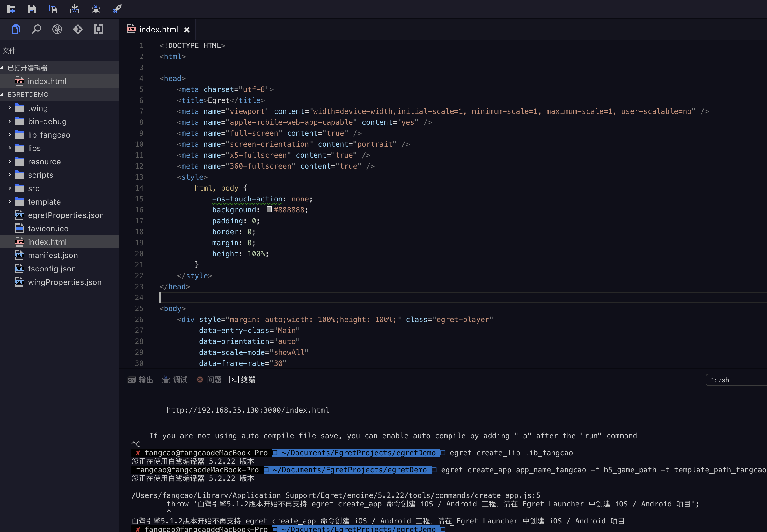Click the build project icon
This screenshot has height=532, width=767.
click(74, 9)
